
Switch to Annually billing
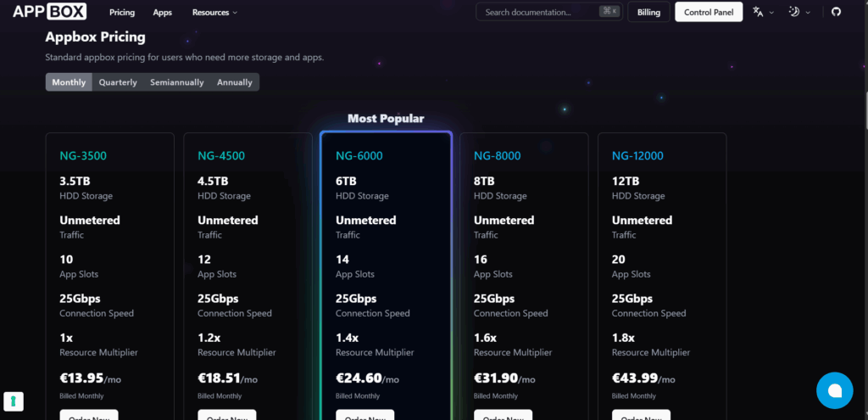[235, 82]
